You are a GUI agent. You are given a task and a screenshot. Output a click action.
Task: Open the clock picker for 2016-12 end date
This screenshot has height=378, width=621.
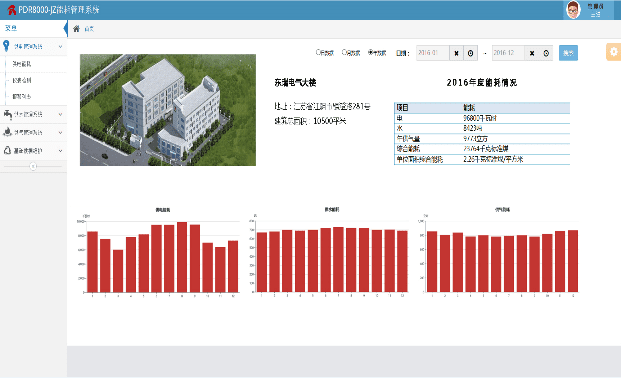pos(546,53)
